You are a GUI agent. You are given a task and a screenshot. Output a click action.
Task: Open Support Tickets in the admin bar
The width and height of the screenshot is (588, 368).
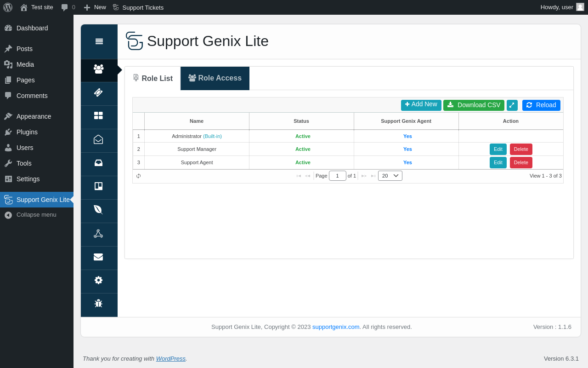138,7
